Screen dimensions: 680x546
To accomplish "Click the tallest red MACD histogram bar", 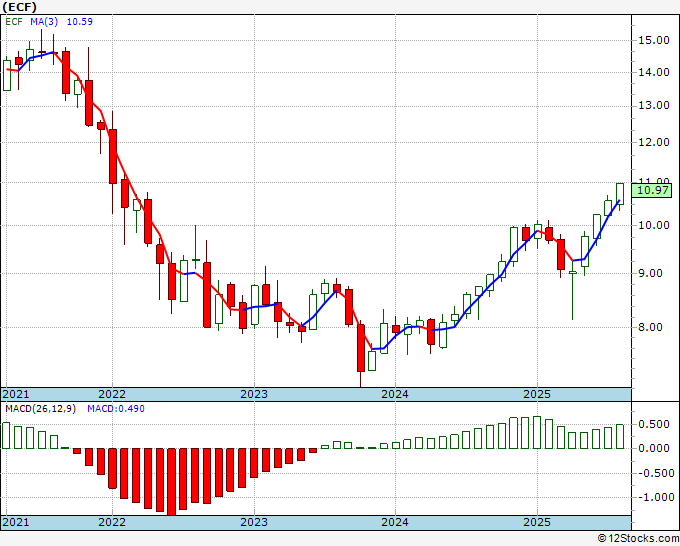I will (x=172, y=481).
